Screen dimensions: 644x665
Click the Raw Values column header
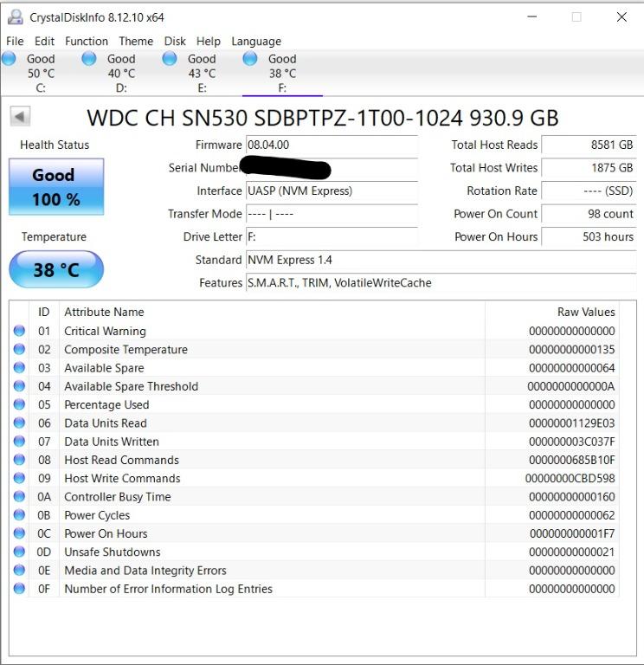552,312
